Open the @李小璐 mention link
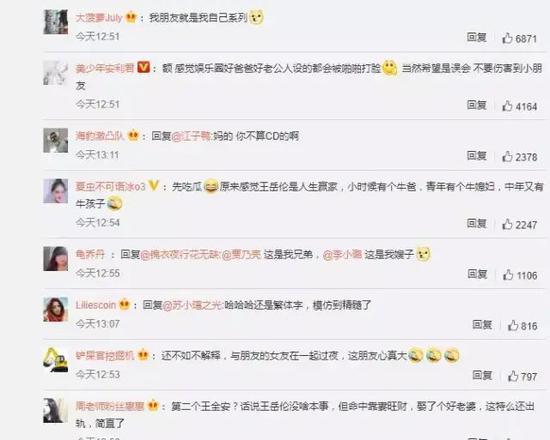 click(x=342, y=254)
